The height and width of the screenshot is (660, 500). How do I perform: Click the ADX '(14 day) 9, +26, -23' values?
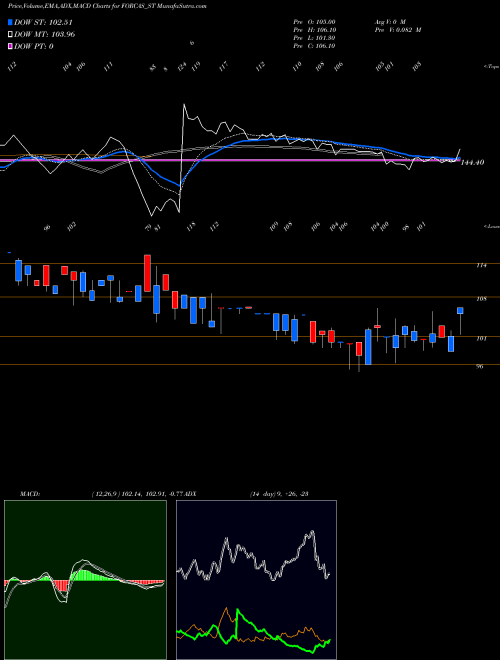(279, 494)
